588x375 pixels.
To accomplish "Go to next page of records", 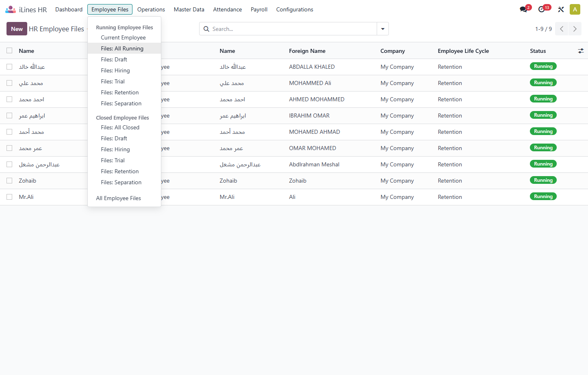I will click(x=575, y=29).
